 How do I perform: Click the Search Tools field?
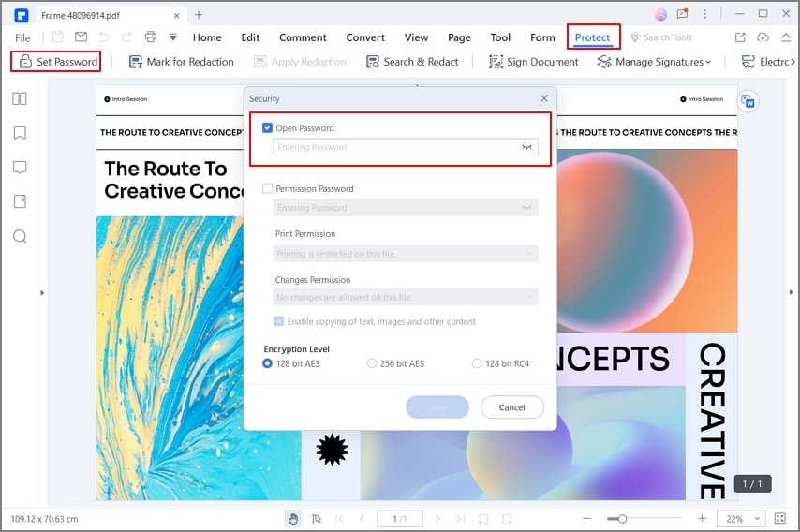click(x=661, y=37)
